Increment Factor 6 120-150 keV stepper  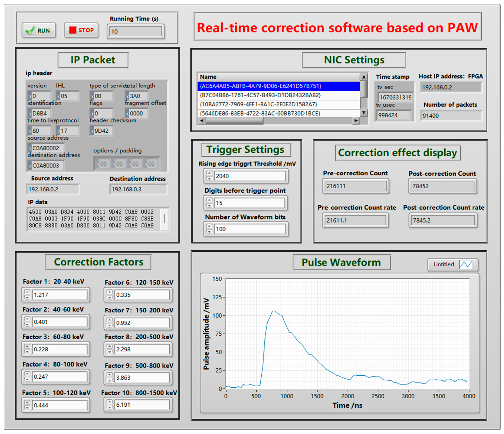click(x=110, y=292)
